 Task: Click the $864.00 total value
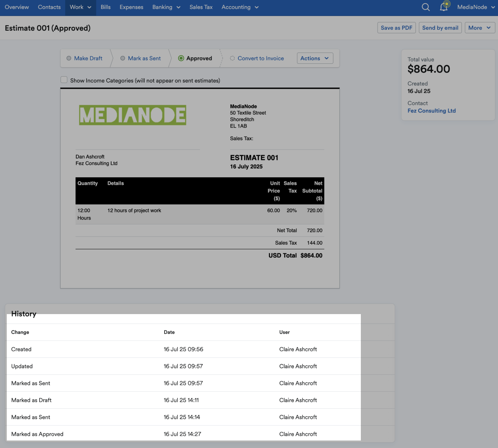tap(429, 69)
